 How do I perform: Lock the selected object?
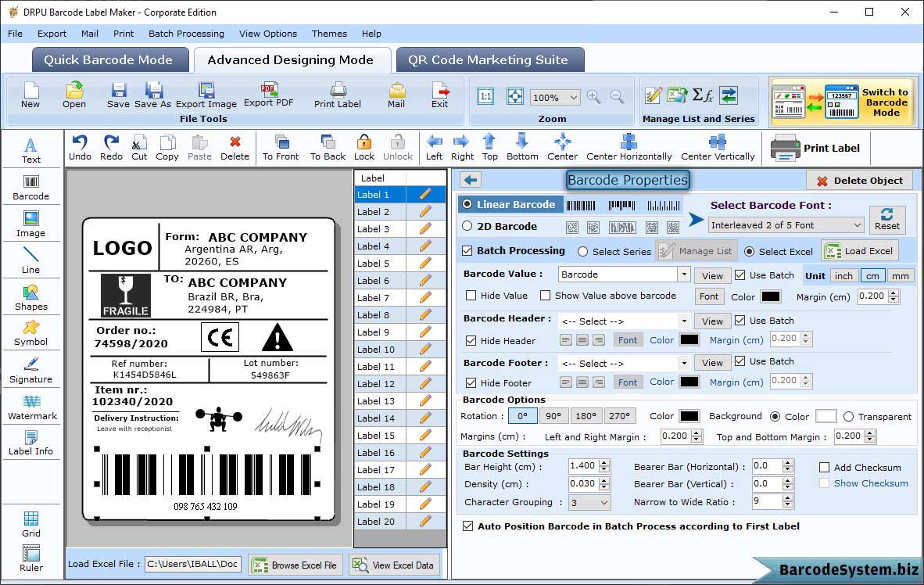pos(364,148)
